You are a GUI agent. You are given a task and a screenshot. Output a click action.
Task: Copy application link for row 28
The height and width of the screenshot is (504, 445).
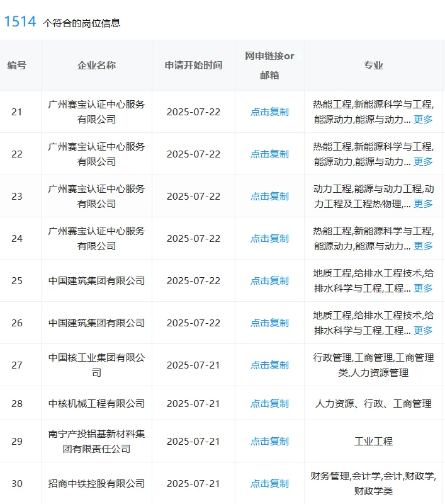(269, 403)
